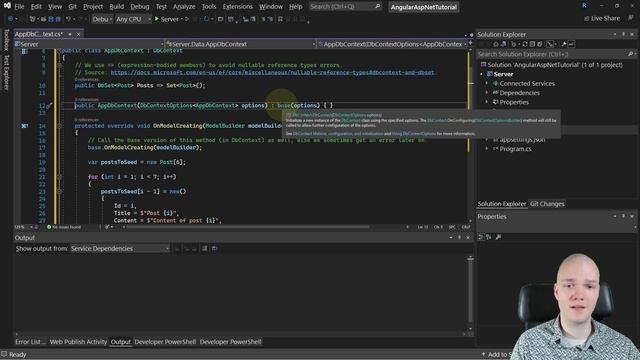Open the Debug menu
The image size is (640, 360).
[140, 7]
